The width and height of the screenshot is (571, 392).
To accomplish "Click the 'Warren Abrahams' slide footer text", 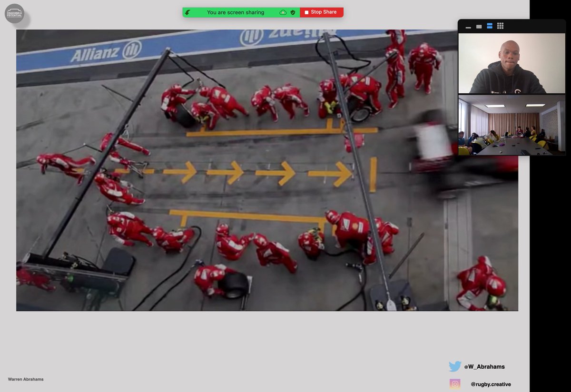I will coord(26,379).
